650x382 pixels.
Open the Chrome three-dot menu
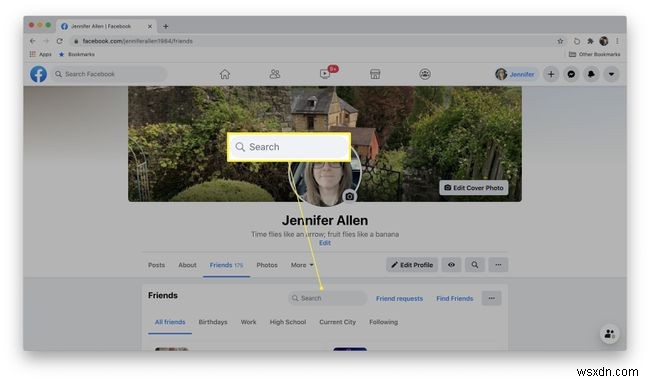[x=617, y=41]
